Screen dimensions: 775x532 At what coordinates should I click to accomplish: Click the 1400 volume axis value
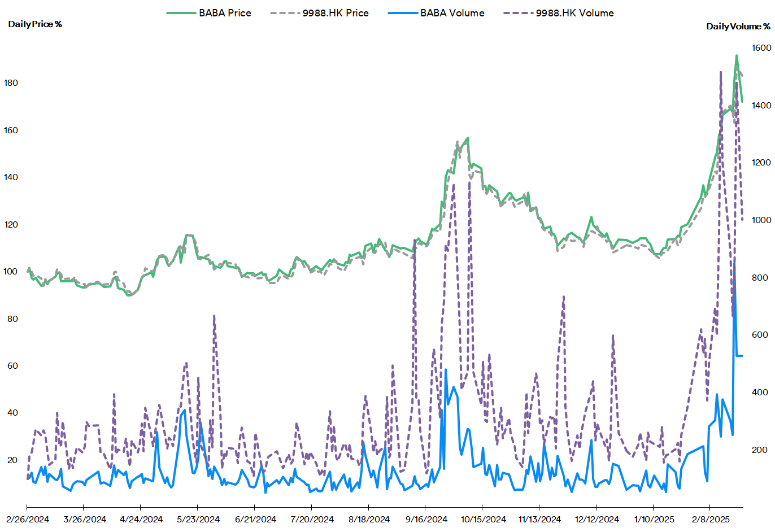pos(761,106)
